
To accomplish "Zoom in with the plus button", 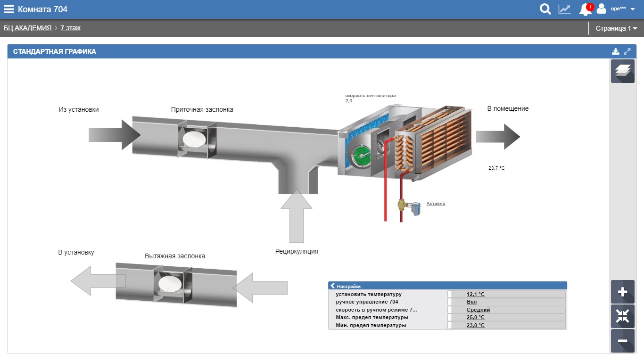I will [x=622, y=292].
